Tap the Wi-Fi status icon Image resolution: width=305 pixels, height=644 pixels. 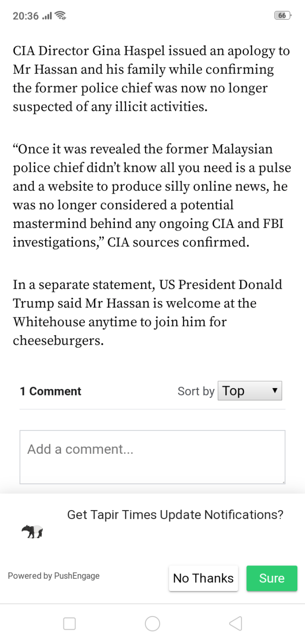click(x=61, y=16)
